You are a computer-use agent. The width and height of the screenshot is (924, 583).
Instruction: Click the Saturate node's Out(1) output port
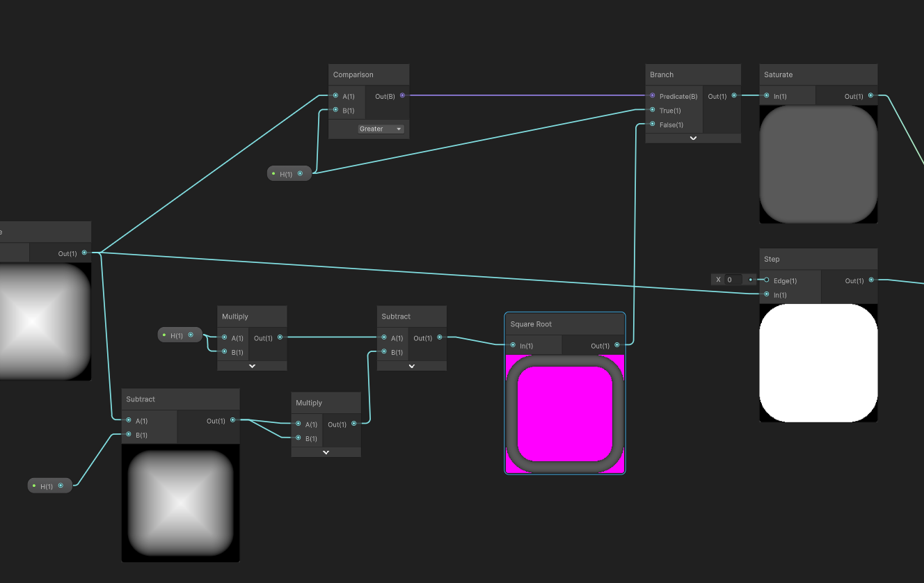(871, 96)
